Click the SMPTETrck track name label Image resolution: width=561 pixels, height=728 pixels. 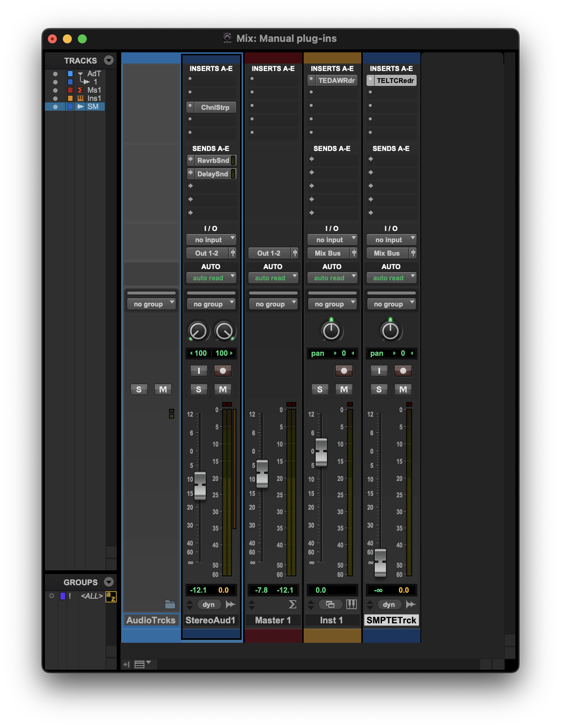click(391, 620)
